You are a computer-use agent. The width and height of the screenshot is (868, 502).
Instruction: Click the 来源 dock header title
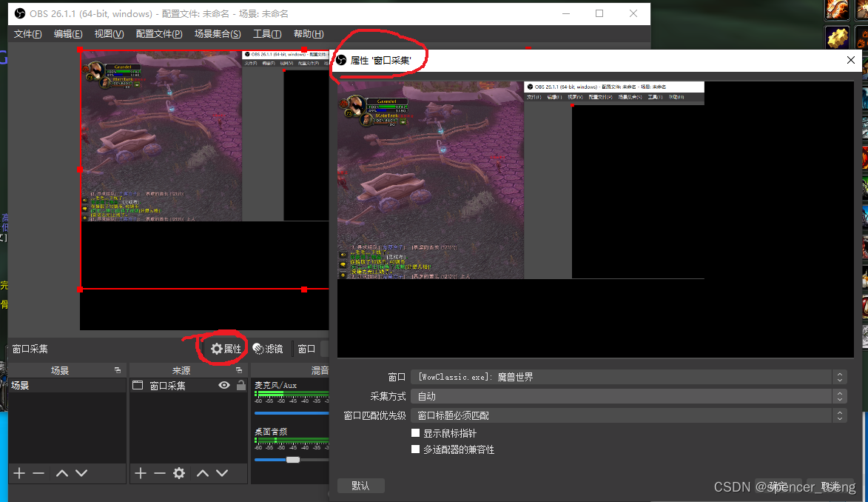(x=181, y=370)
